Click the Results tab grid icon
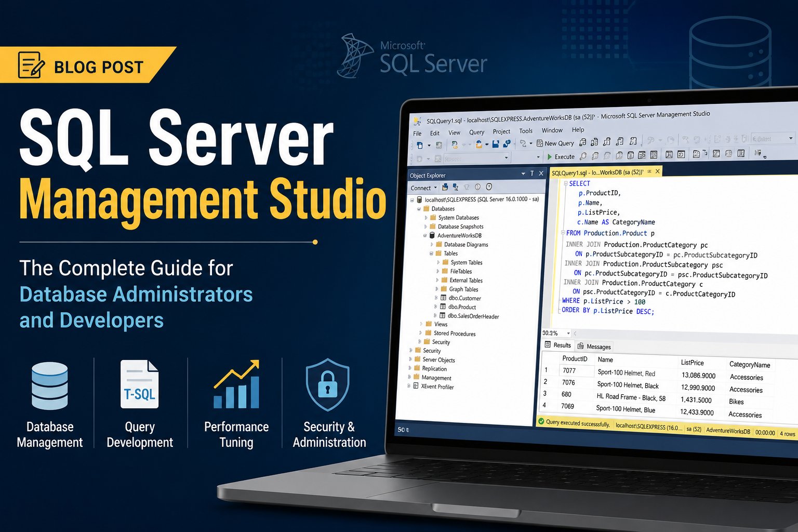Screen dimensions: 798x532 (x=548, y=344)
